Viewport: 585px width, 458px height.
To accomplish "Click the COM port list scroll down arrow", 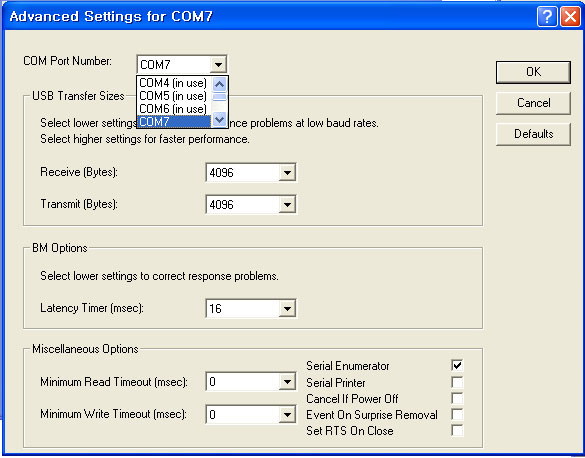I will click(x=219, y=120).
